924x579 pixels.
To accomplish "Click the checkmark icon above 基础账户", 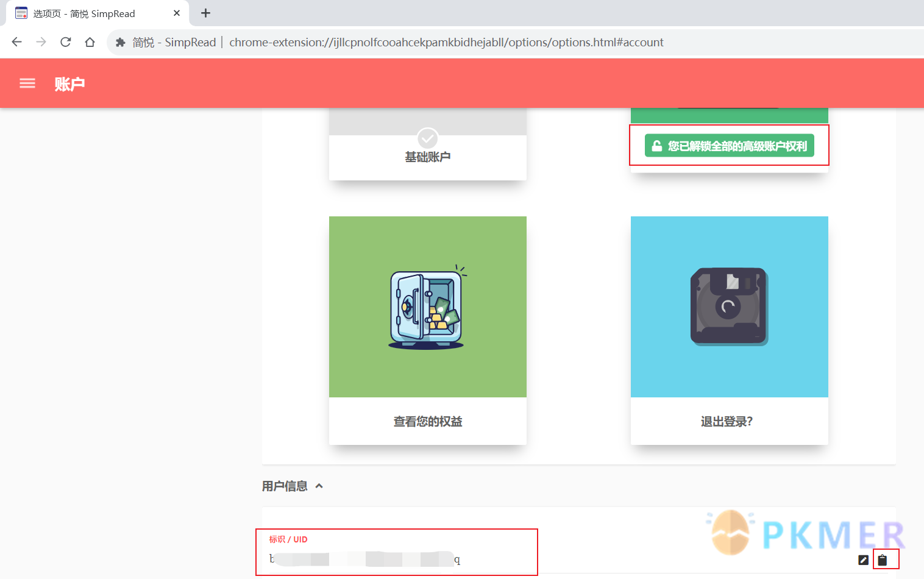I will point(428,138).
